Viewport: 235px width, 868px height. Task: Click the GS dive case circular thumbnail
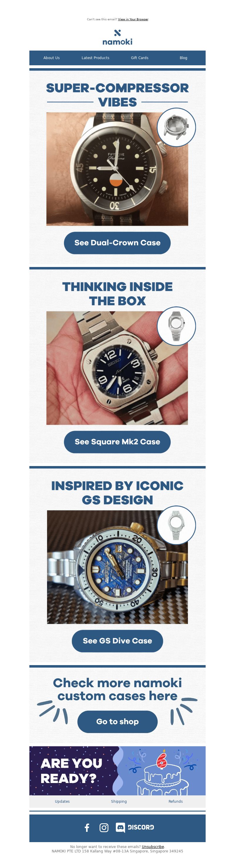pyautogui.click(x=177, y=525)
